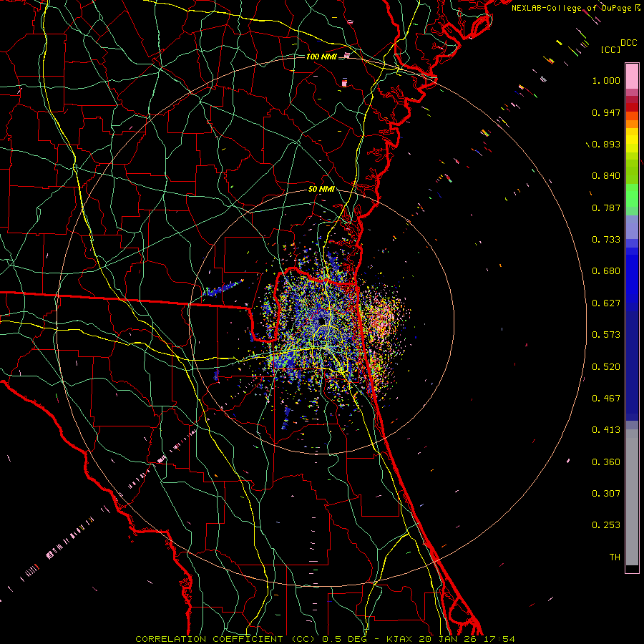Click the 0.627 scale value

click(x=606, y=303)
